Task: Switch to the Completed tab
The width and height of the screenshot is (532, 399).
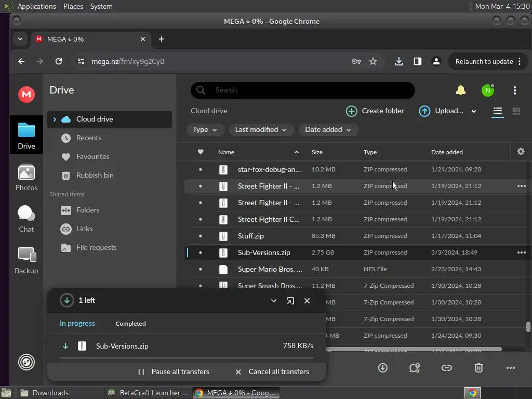Action: [130, 324]
